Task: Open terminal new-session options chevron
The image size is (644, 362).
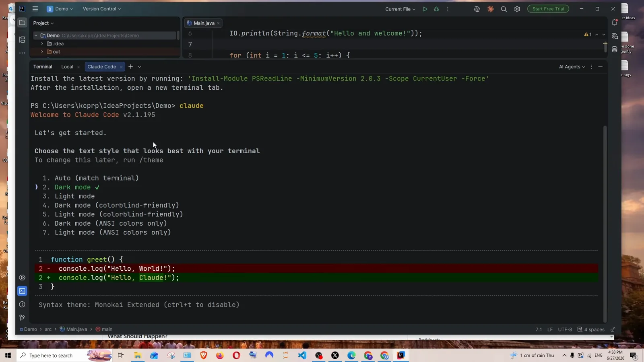Action: 140,67
